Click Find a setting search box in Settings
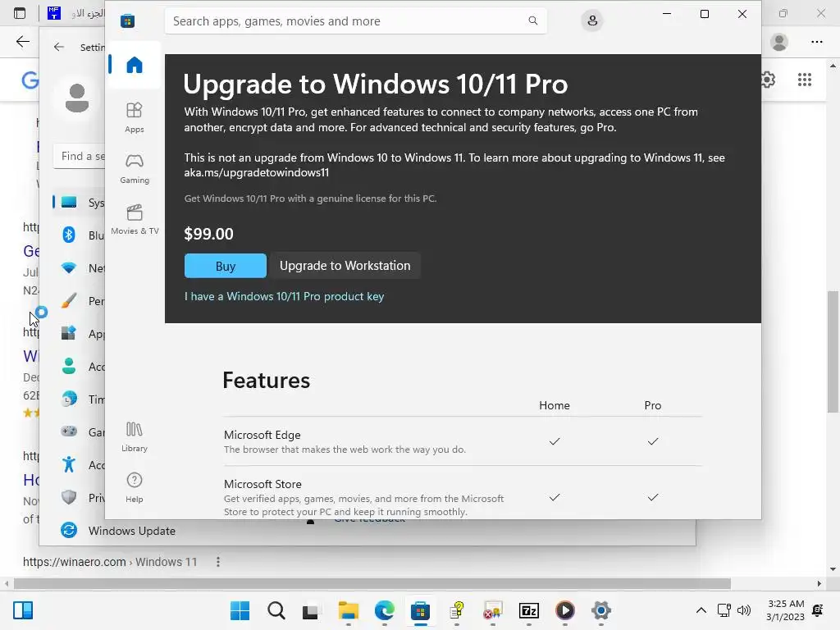This screenshot has height=630, width=840. pos(80,157)
